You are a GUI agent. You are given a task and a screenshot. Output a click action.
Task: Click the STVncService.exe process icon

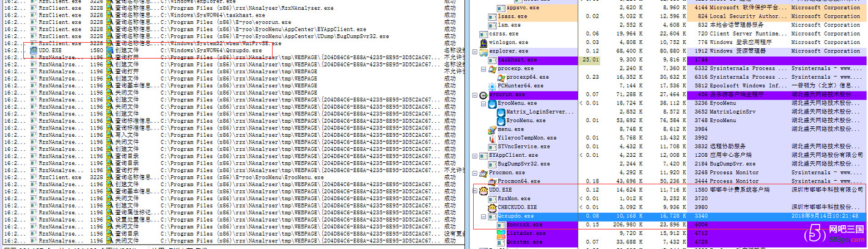pos(492,146)
